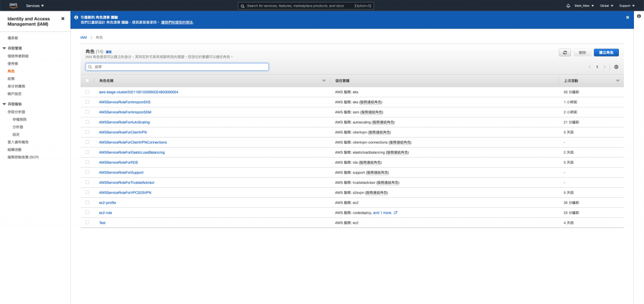Check AWSServiceRoleForAmazonEKS checkbox
The width and height of the screenshot is (644, 304).
87,102
